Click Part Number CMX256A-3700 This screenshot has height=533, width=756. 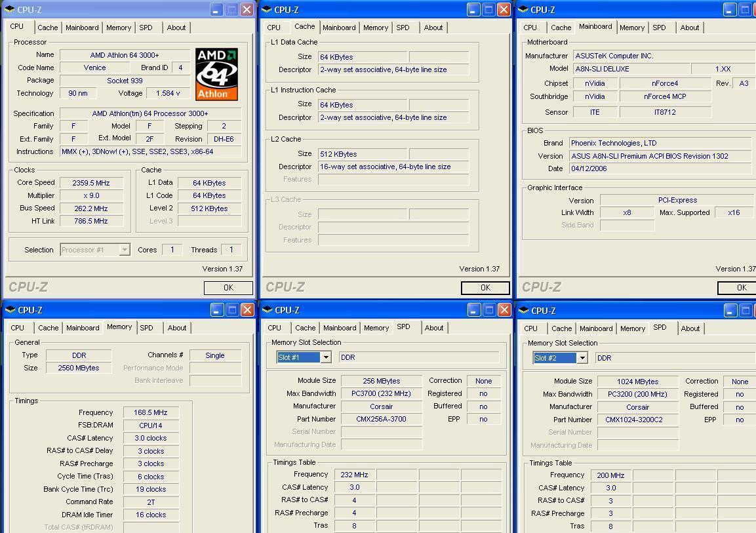382,419
